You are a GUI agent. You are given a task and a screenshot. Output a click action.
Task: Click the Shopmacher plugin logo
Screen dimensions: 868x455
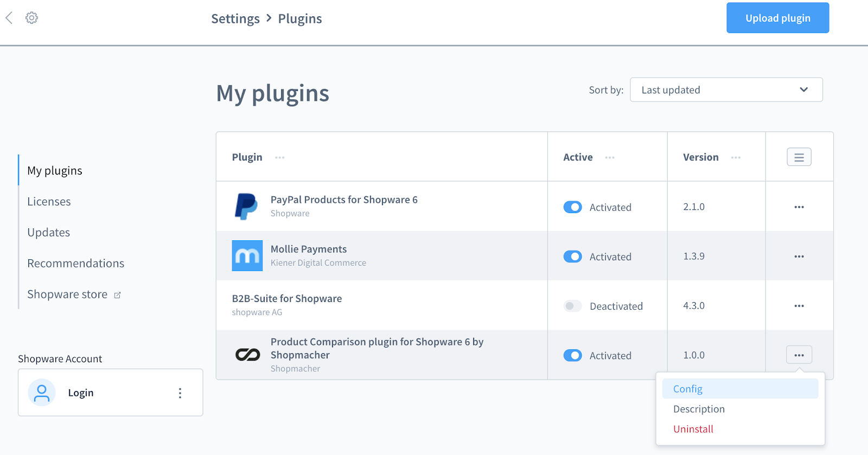(247, 355)
